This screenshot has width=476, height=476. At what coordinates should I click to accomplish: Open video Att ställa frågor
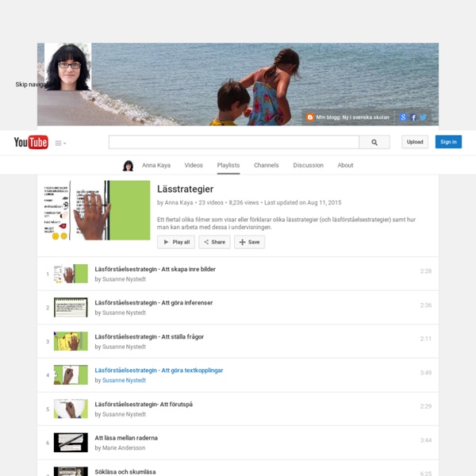coord(149,336)
